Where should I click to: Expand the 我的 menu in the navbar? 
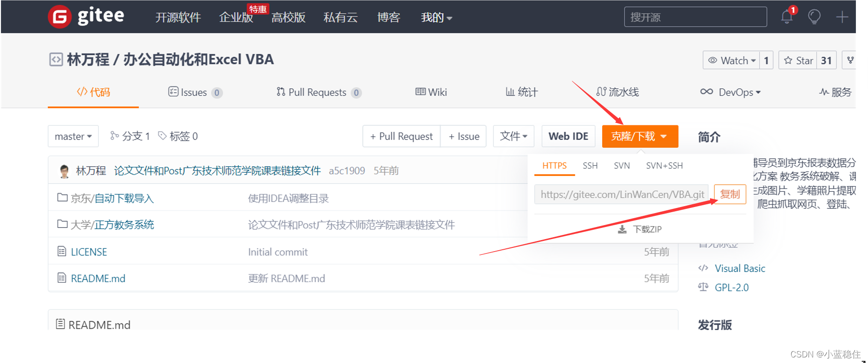pyautogui.click(x=436, y=18)
